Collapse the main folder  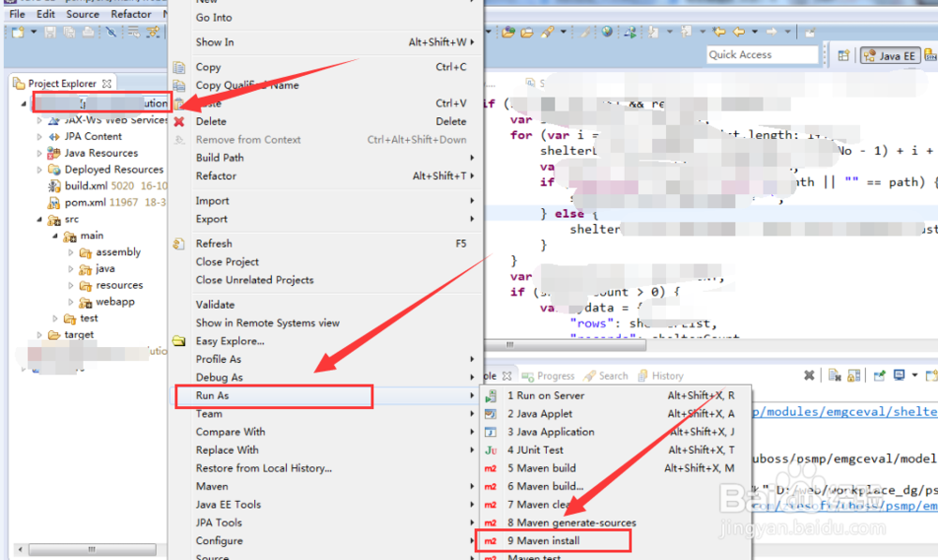(55, 235)
